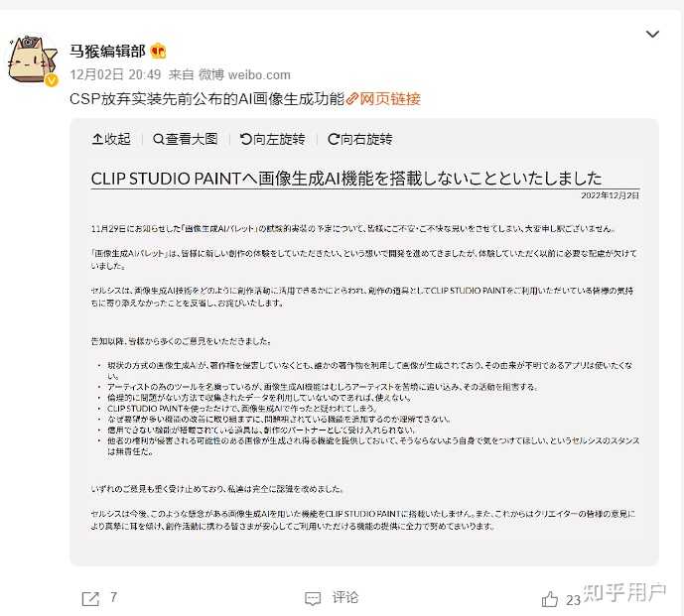The height and width of the screenshot is (616, 684).
Task: Click the comment speech bubble icon
Action: (x=313, y=598)
